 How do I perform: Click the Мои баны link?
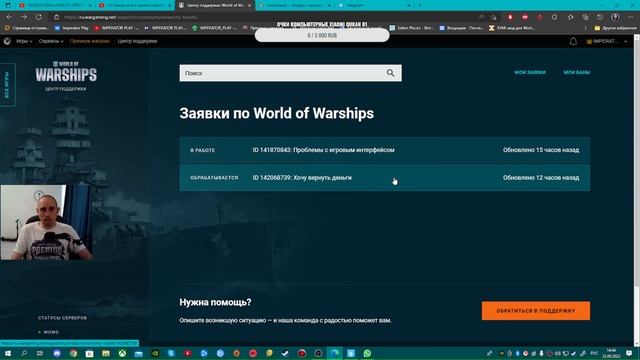coord(577,72)
